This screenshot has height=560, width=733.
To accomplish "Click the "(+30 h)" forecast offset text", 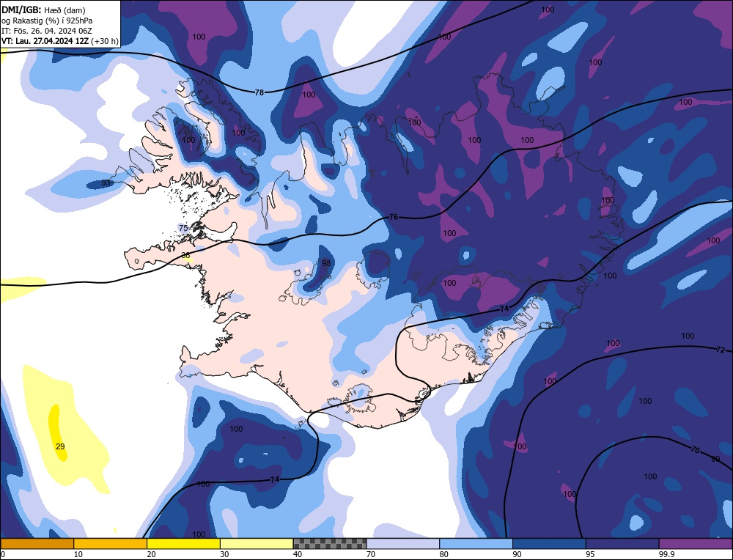I will pos(105,41).
